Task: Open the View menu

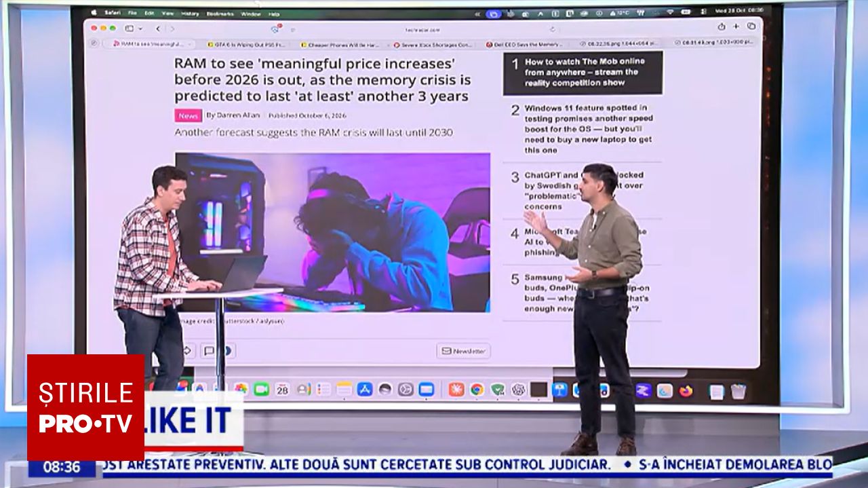Action: click(167, 13)
